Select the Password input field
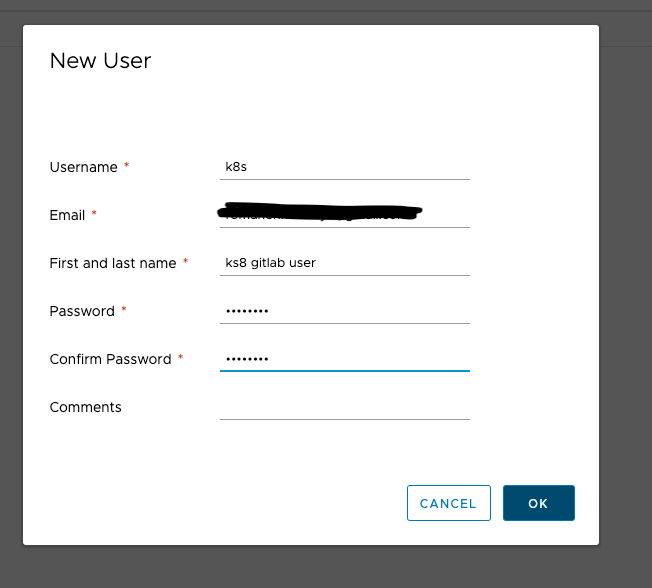This screenshot has height=588, width=652. coord(344,311)
